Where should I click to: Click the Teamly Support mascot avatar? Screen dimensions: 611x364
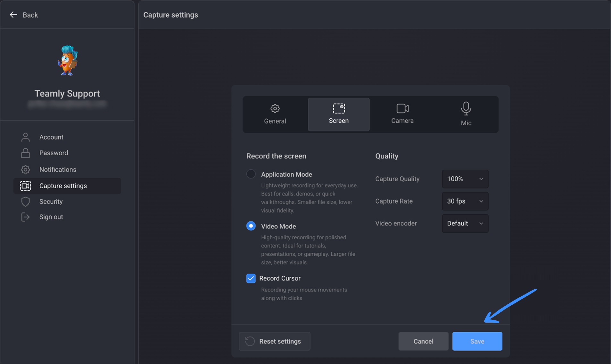click(x=68, y=60)
